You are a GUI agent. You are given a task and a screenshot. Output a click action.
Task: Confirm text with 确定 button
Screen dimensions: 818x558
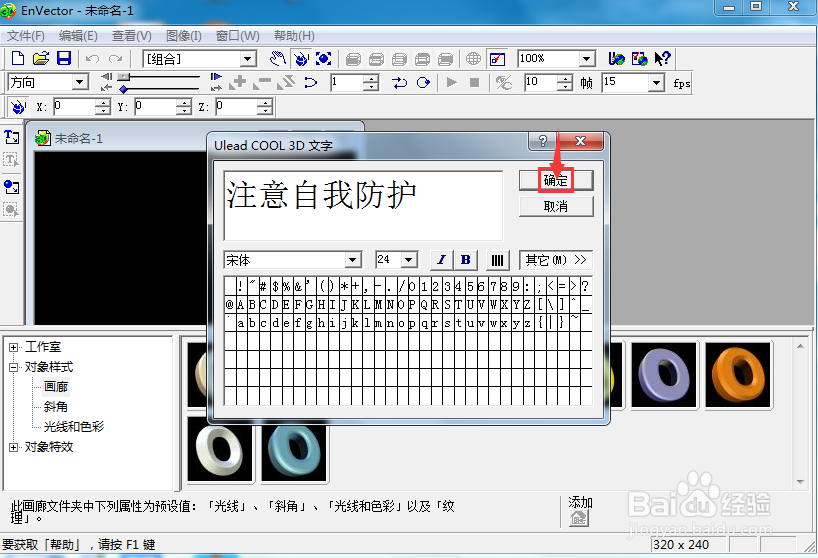point(556,180)
